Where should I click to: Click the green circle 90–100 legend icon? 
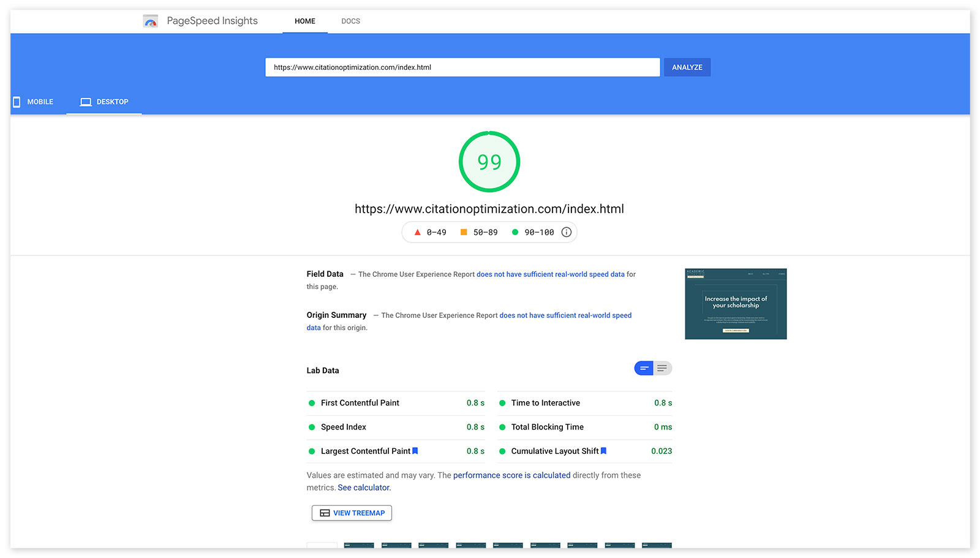coord(515,232)
